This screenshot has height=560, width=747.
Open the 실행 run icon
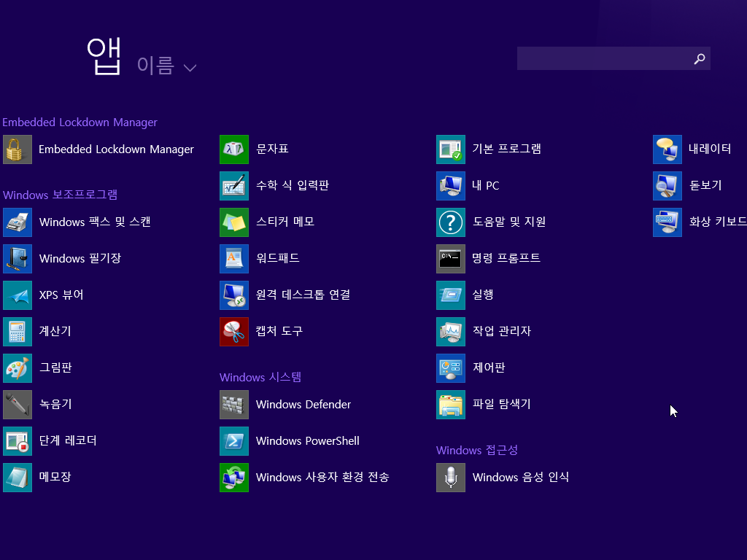[451, 295]
